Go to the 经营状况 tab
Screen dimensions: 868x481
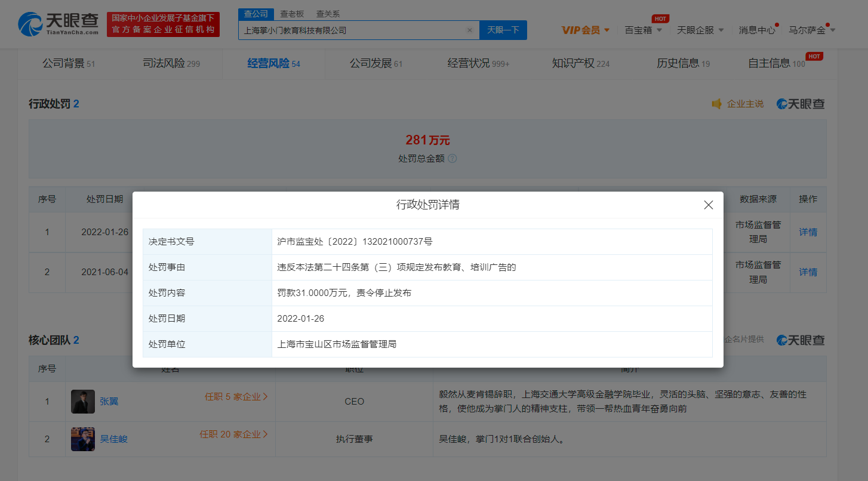478,63
